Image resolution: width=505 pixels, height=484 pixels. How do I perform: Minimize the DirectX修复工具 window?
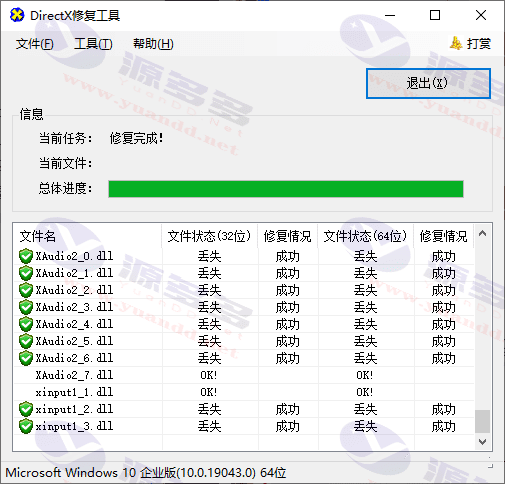pyautogui.click(x=390, y=15)
